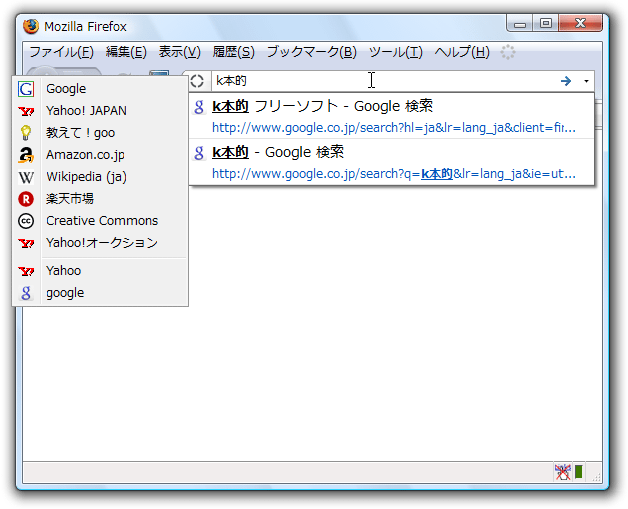This screenshot has height=509, width=628.
Task: Select lowercase Yahoo entry at list bottom
Action: coord(100,271)
